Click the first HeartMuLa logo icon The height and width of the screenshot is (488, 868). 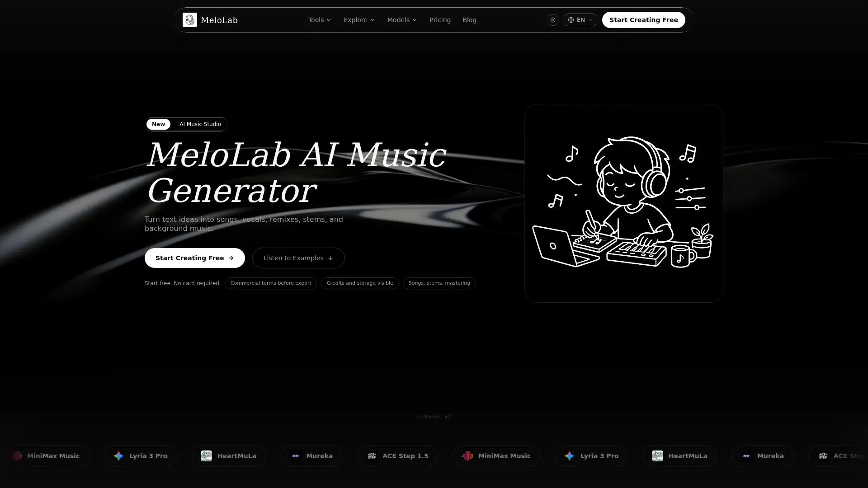pos(207,456)
